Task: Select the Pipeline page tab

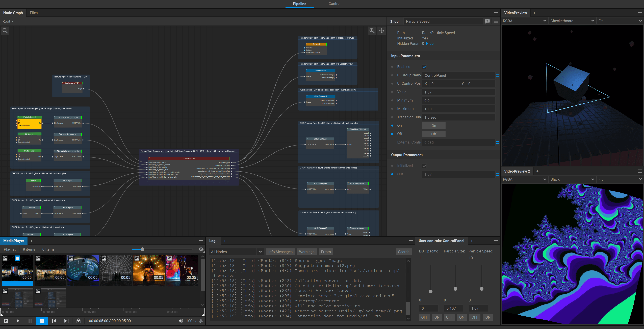Action: pyautogui.click(x=299, y=4)
